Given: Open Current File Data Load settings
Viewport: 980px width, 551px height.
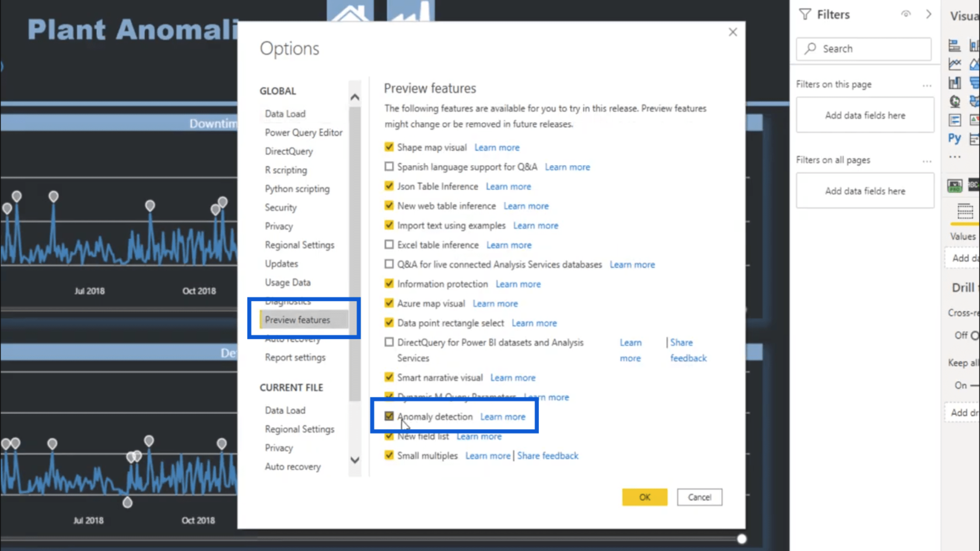Looking at the screenshot, I should tap(285, 410).
